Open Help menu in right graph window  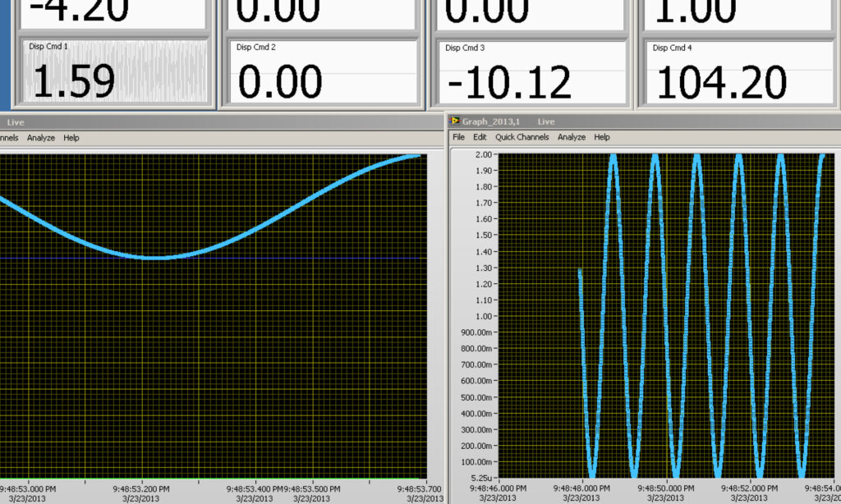pyautogui.click(x=602, y=137)
